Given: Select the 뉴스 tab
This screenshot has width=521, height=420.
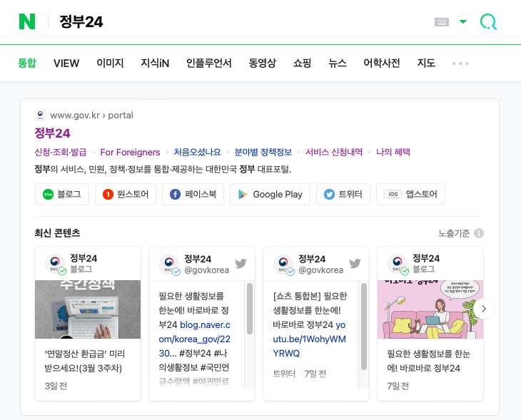Looking at the screenshot, I should (338, 63).
